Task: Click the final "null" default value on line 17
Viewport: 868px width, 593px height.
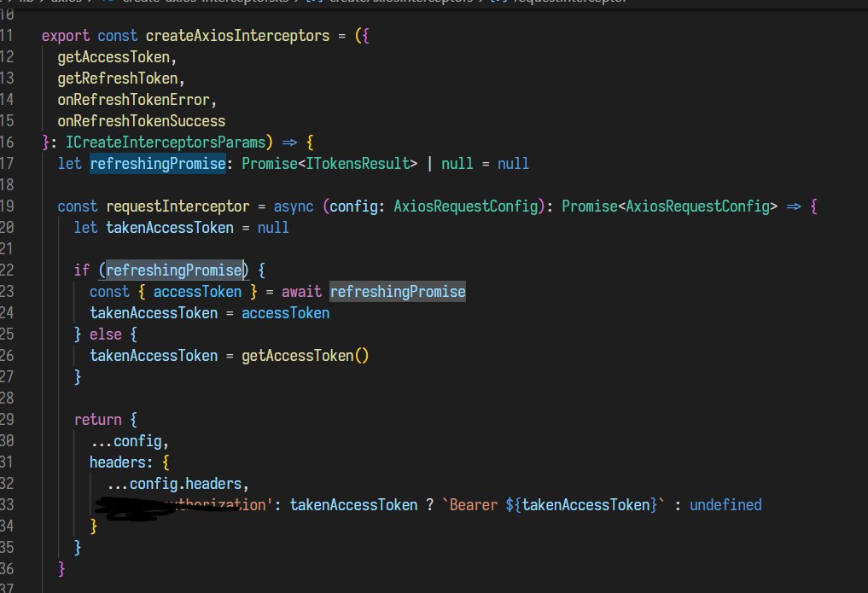Action: (x=513, y=164)
